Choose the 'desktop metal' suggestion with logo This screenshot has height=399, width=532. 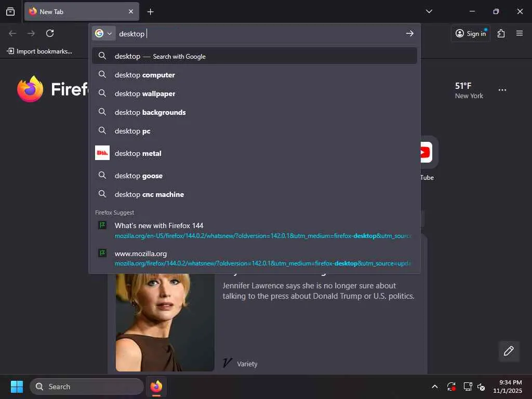coord(255,153)
